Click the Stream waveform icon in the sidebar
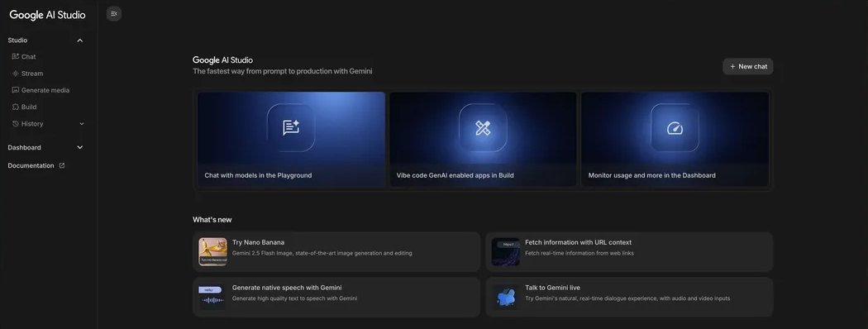 point(16,73)
